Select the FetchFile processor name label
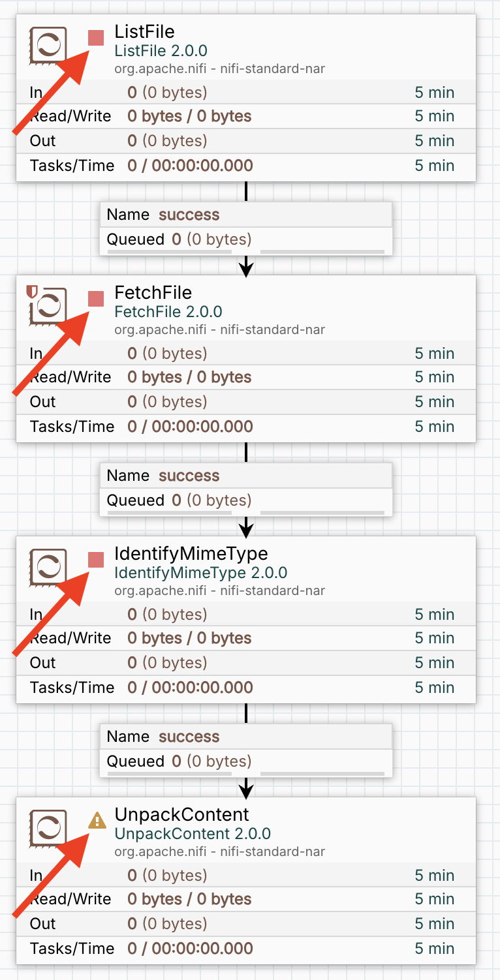 [153, 292]
